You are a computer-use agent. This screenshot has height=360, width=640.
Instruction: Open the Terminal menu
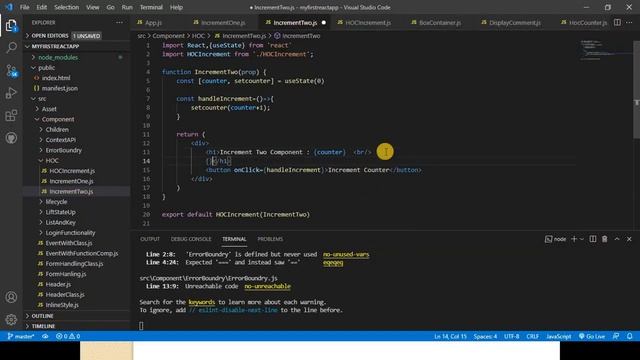tap(151, 7)
